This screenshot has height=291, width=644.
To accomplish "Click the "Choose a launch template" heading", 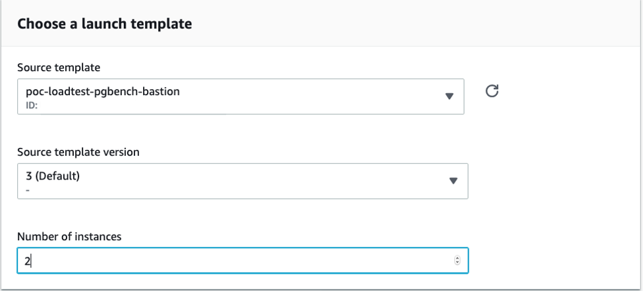I will pos(104,24).
